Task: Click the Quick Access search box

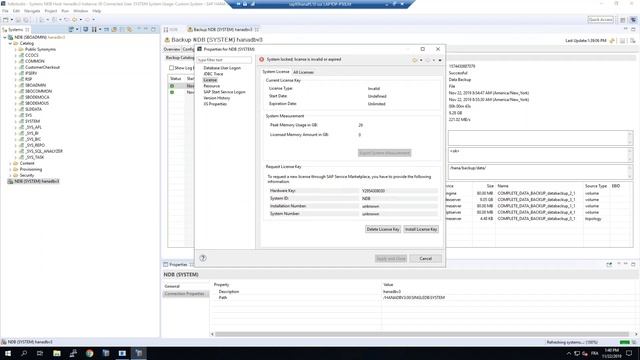Action: [600, 20]
